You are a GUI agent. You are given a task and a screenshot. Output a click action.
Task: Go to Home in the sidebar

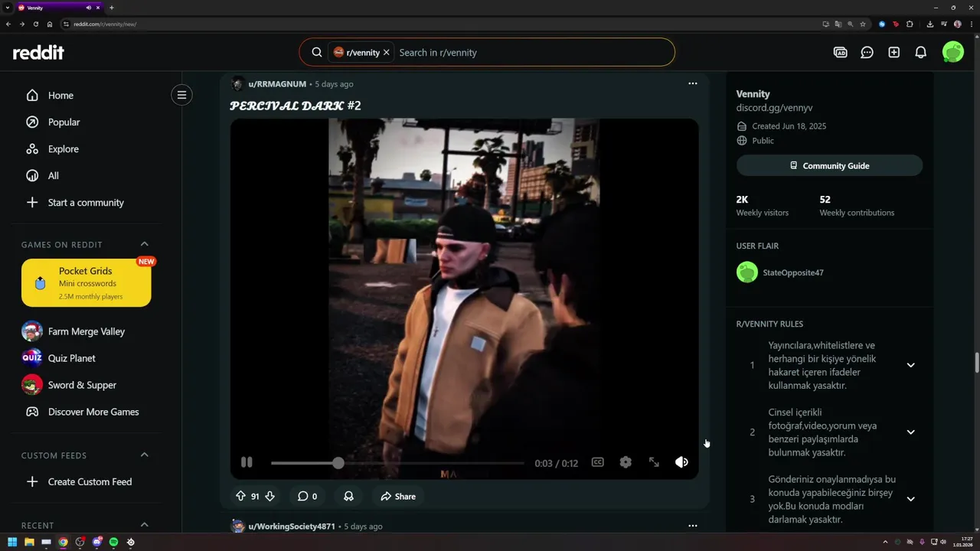pyautogui.click(x=60, y=96)
